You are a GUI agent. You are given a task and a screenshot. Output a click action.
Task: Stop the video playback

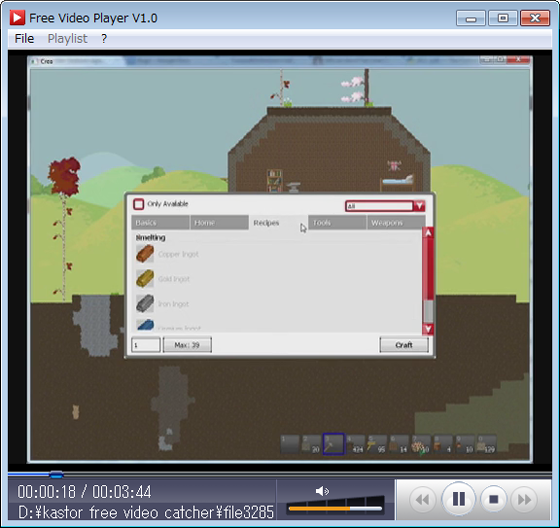pyautogui.click(x=494, y=499)
